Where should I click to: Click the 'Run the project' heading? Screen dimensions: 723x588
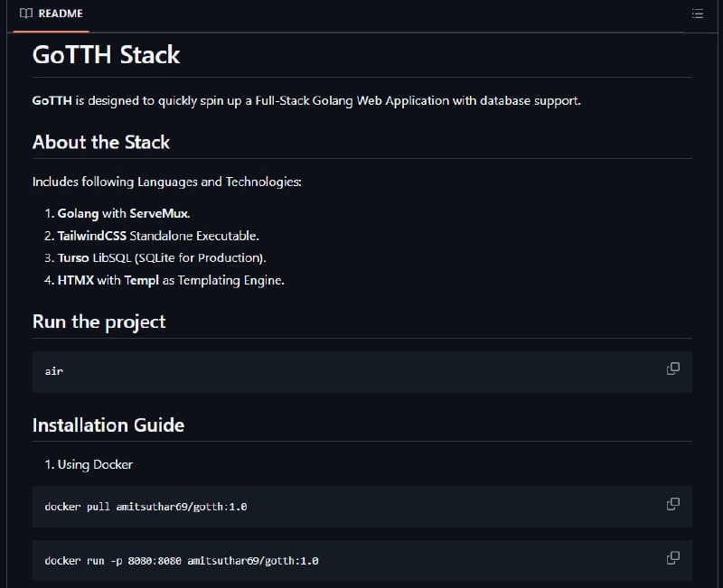click(x=99, y=322)
